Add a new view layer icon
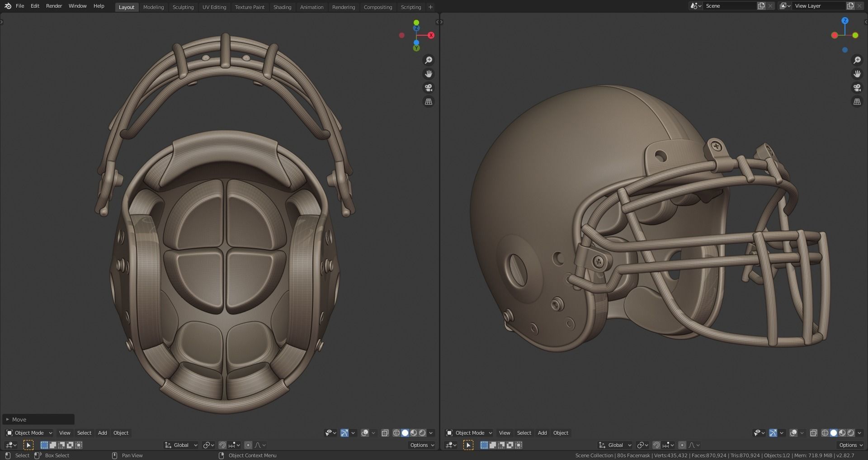The height and width of the screenshot is (460, 868). click(x=850, y=6)
